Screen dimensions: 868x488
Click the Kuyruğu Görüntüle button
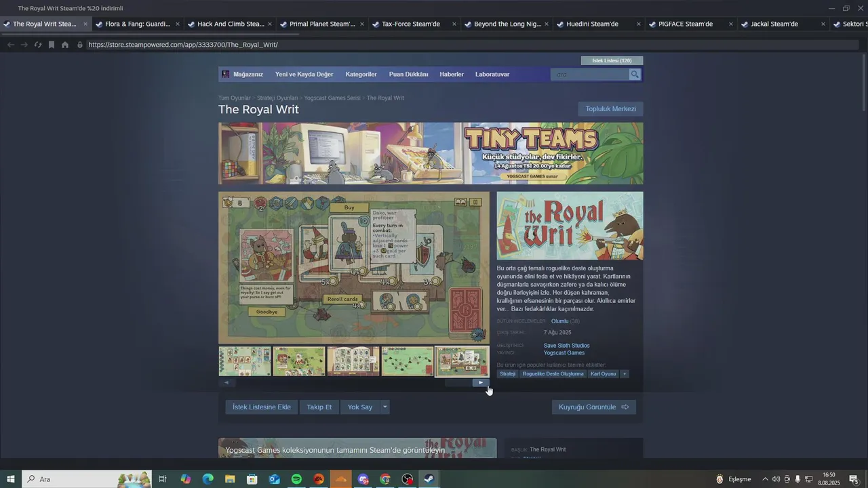tap(593, 407)
